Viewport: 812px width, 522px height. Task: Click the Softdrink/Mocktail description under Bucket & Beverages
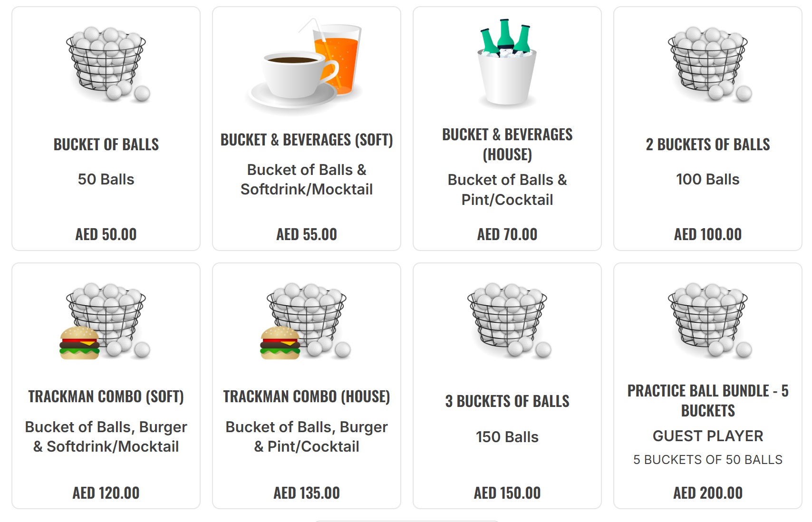[307, 189]
